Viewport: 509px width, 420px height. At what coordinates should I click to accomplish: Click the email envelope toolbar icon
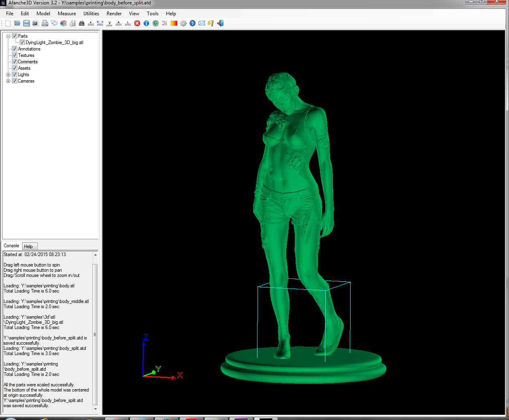[x=201, y=23]
